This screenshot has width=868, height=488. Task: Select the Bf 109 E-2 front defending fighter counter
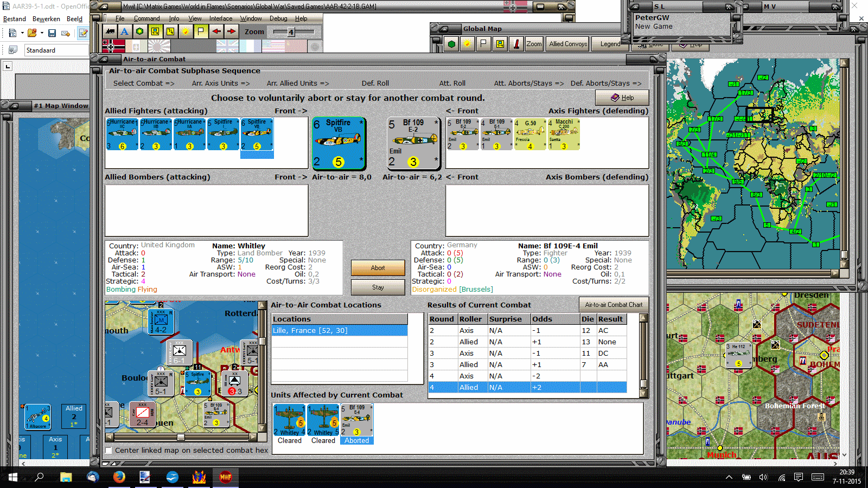(x=413, y=143)
